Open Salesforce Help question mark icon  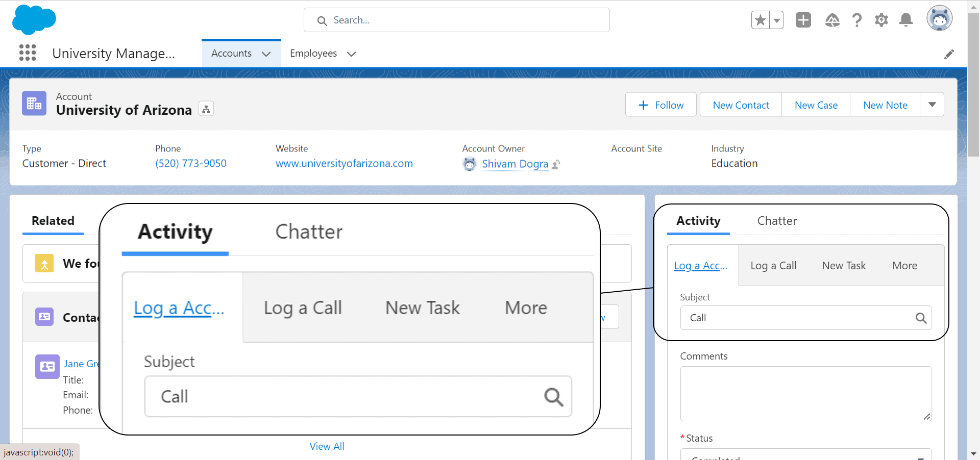(x=857, y=20)
